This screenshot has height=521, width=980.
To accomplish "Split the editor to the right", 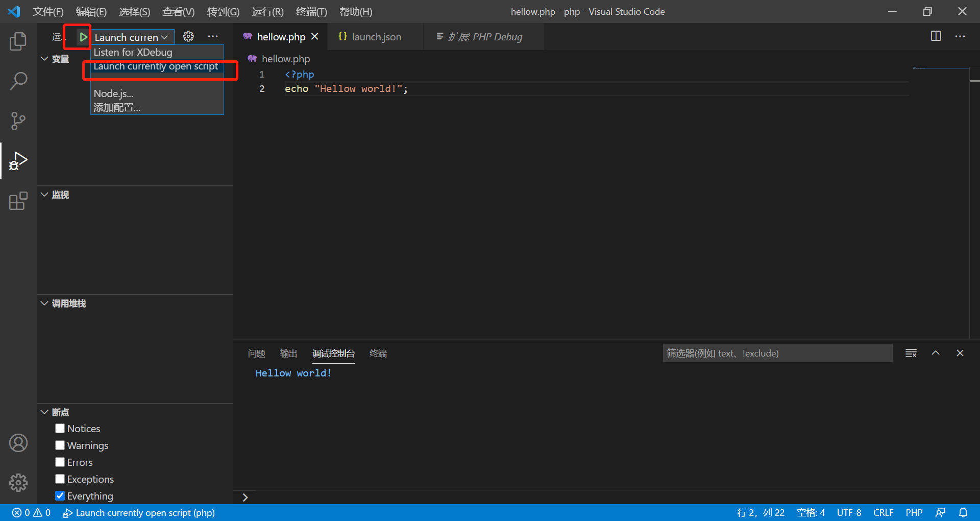I will click(936, 36).
